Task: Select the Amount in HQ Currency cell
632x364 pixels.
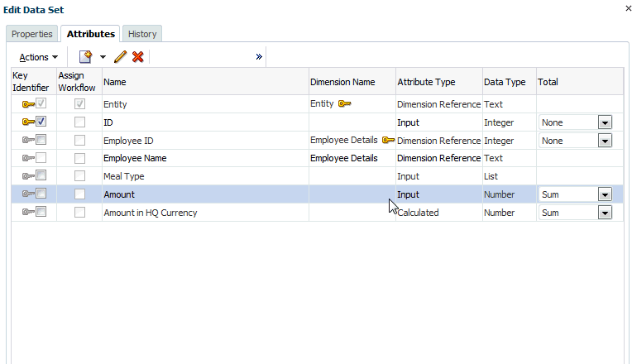Action: 205,213
